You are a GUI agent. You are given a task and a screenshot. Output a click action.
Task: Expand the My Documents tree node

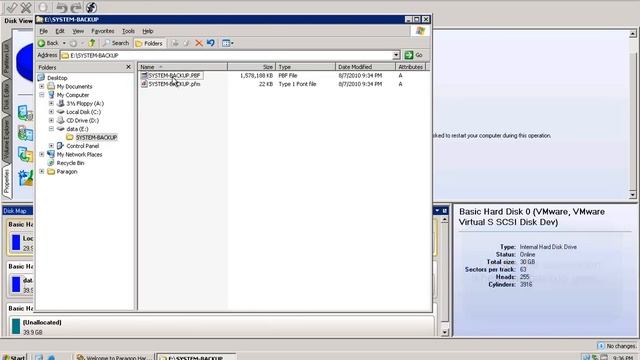[42, 87]
